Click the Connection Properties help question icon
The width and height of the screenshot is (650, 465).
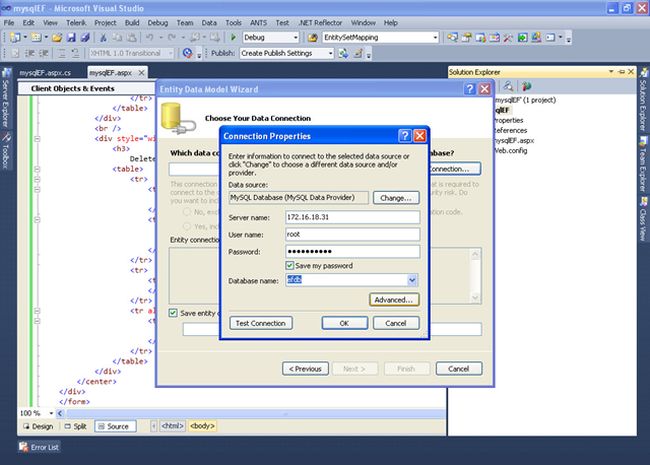(405, 136)
